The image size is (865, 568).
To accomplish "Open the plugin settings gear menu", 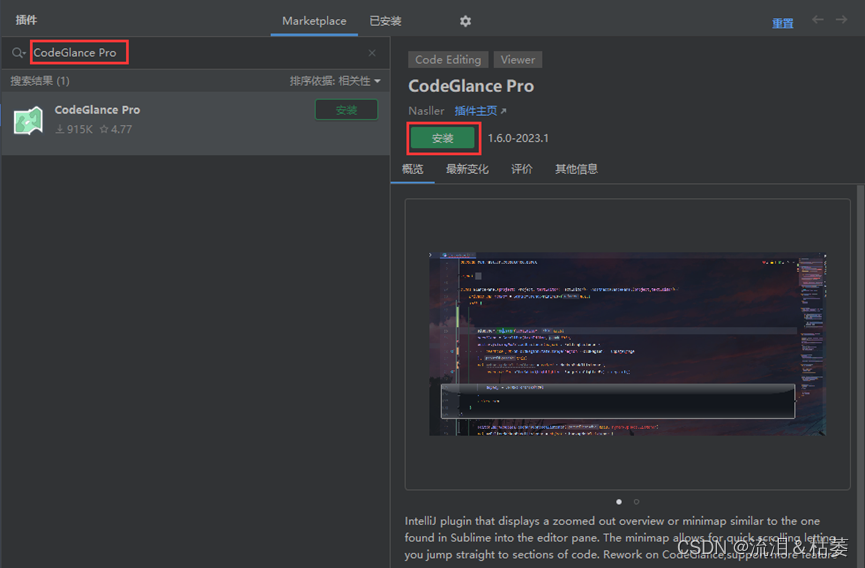I will coord(465,21).
